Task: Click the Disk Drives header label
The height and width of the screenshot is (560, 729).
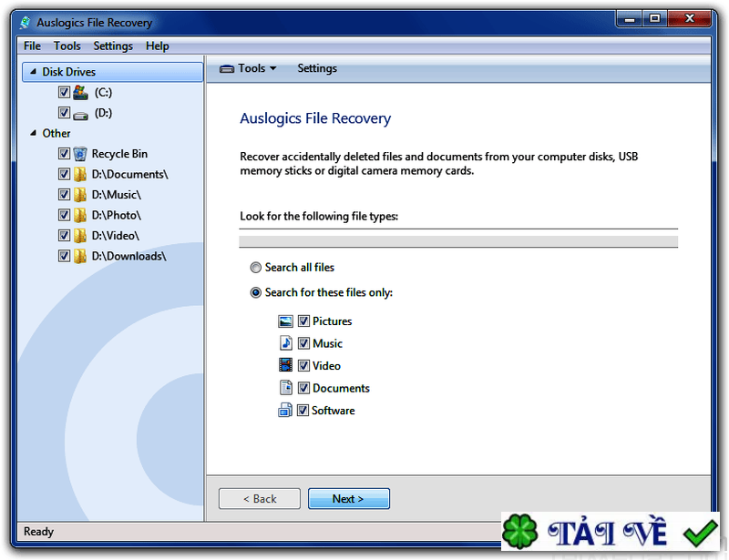Action: click(x=69, y=72)
